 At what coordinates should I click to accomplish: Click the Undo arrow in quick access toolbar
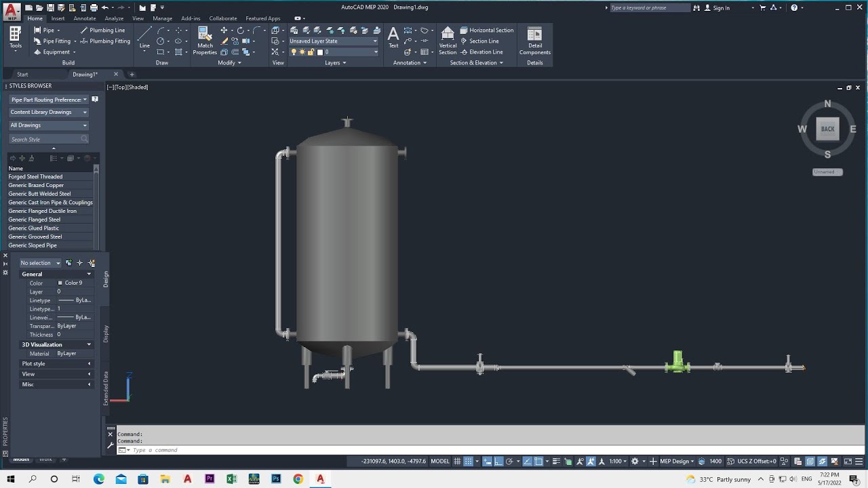tap(104, 7)
